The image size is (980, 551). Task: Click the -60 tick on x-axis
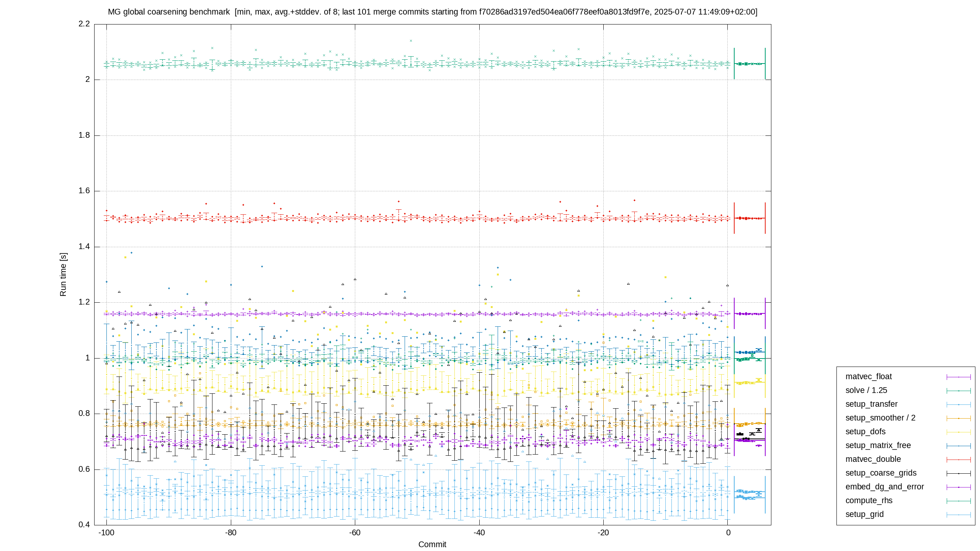[355, 533]
